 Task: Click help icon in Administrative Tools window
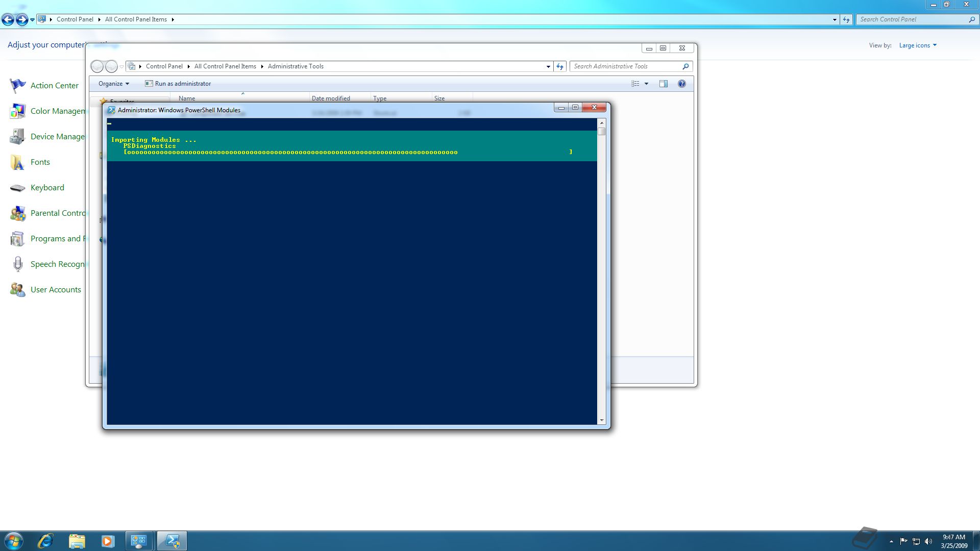pyautogui.click(x=681, y=84)
